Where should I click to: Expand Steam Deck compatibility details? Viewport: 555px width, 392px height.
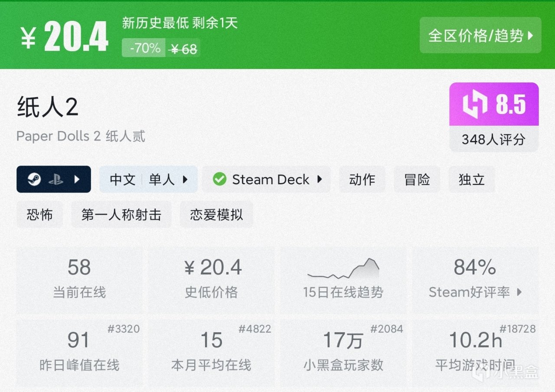pyautogui.click(x=320, y=179)
